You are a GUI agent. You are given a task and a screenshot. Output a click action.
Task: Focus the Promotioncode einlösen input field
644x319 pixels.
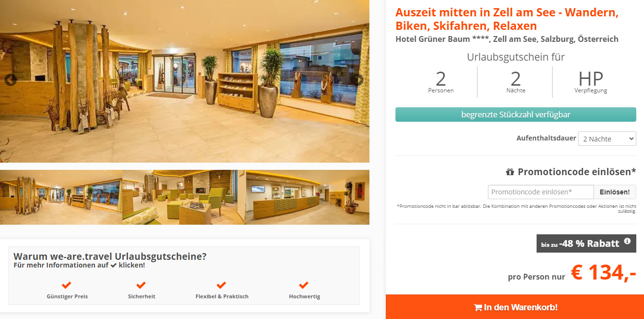(540, 192)
